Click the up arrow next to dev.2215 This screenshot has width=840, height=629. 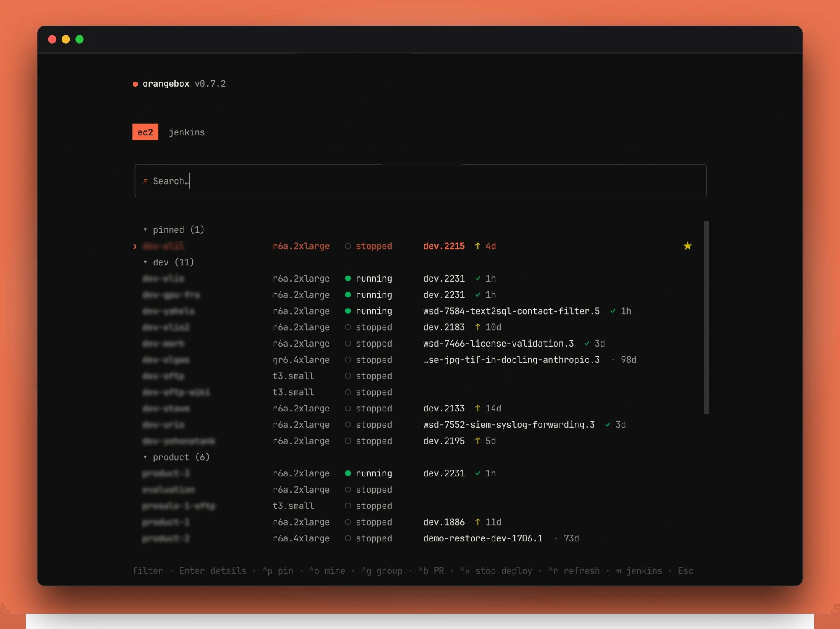point(478,246)
